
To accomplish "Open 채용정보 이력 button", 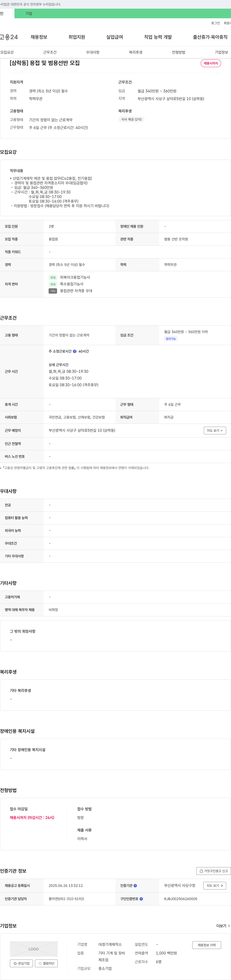I will pyautogui.click(x=207, y=945).
